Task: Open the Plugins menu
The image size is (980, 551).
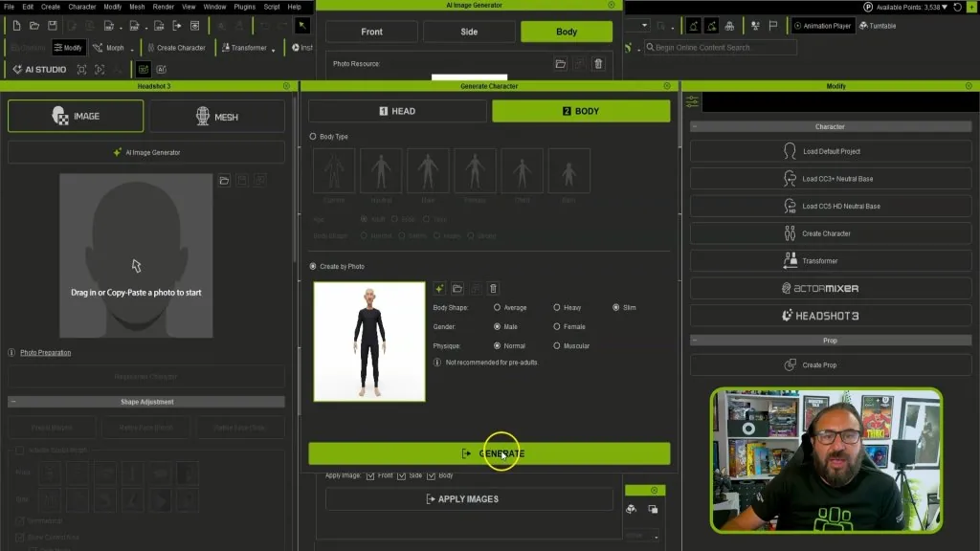Action: (244, 7)
